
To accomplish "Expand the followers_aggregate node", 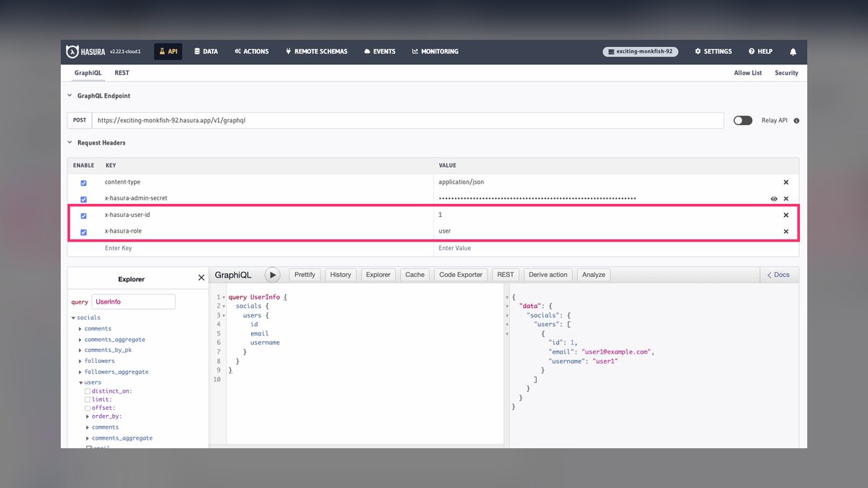I will tap(80, 372).
